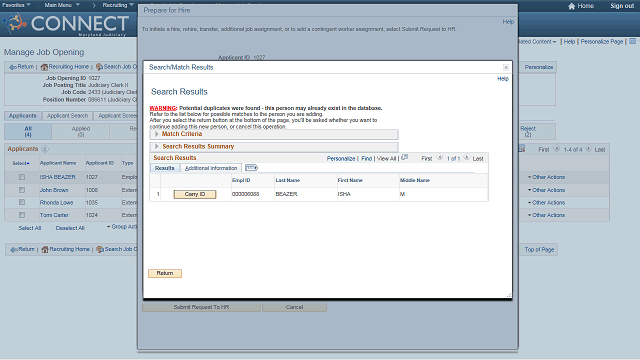Screen dimensions: 640x360
Task: Open Other Actions for Tomi Carter row
Action: click(x=546, y=215)
